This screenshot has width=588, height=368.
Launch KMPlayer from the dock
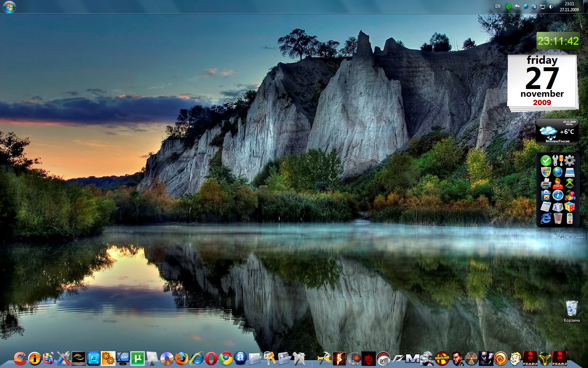123,359
